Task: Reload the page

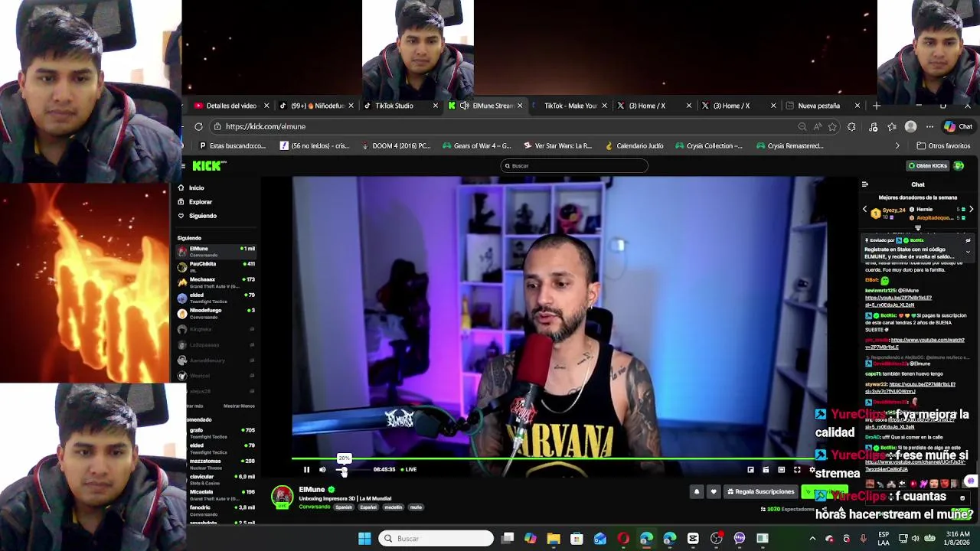Action: pos(198,126)
